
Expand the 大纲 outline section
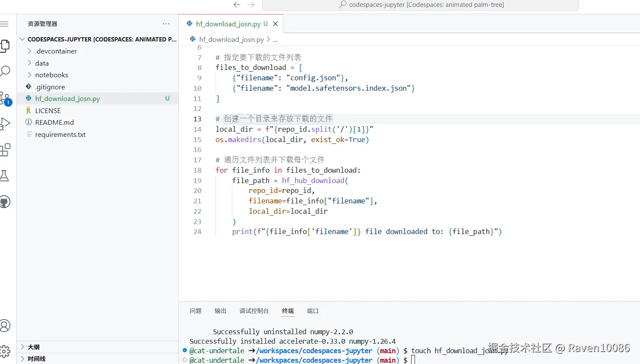[98, 347]
